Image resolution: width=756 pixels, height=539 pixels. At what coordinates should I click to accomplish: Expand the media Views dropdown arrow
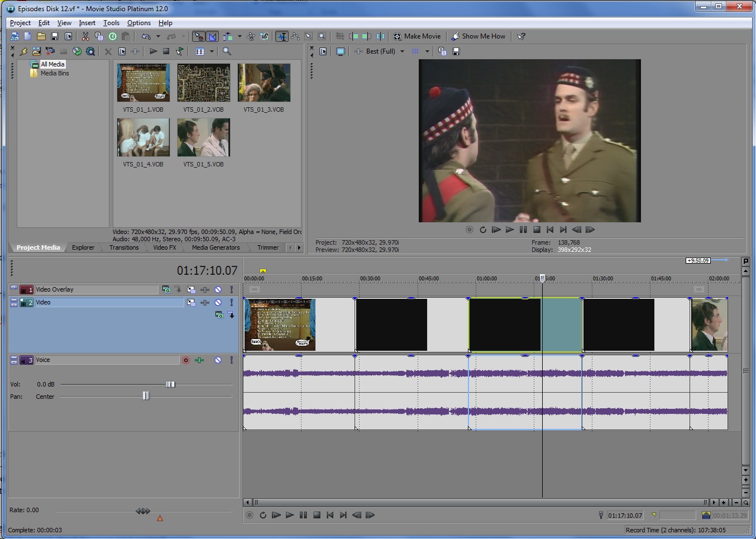click(212, 51)
